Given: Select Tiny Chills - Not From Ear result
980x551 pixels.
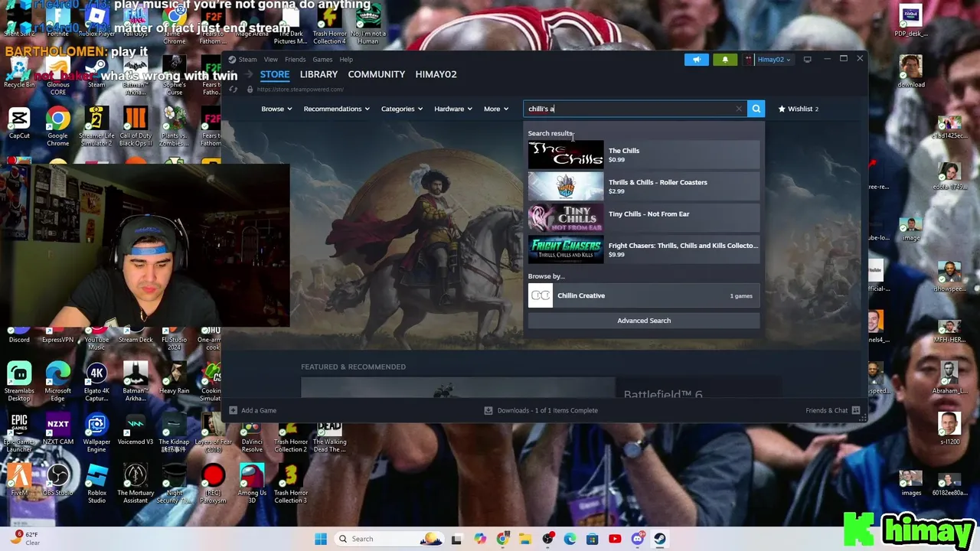Looking at the screenshot, I should [x=643, y=217].
